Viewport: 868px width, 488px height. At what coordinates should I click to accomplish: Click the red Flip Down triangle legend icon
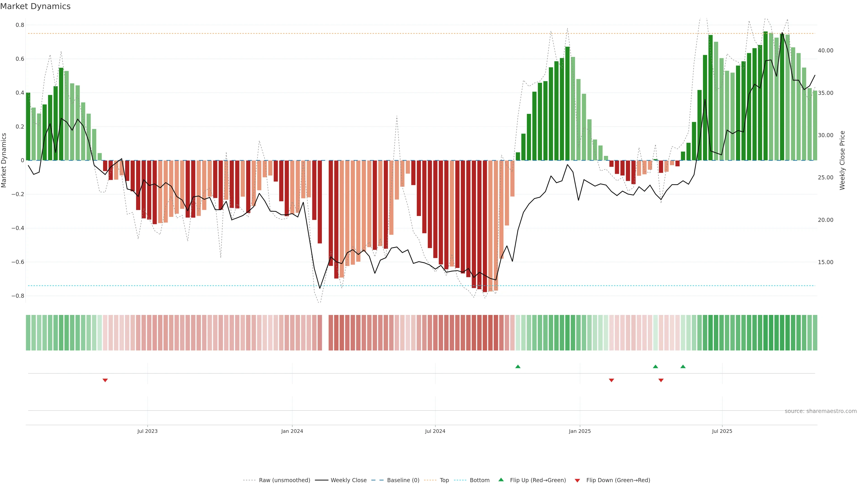(577, 480)
